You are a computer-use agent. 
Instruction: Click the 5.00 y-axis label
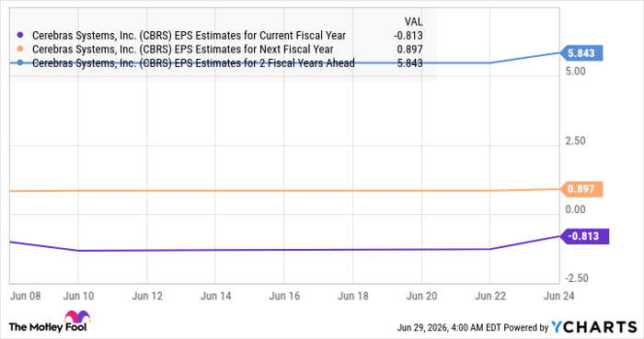point(575,72)
